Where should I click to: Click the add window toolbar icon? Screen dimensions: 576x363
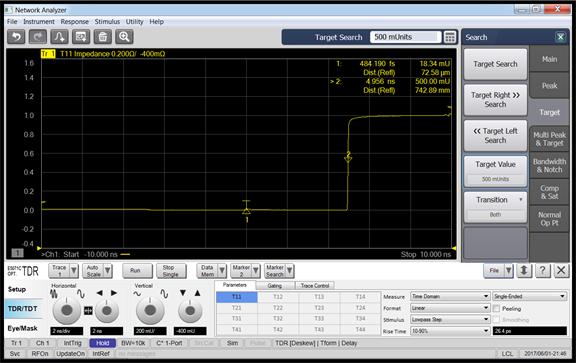[x=81, y=37]
